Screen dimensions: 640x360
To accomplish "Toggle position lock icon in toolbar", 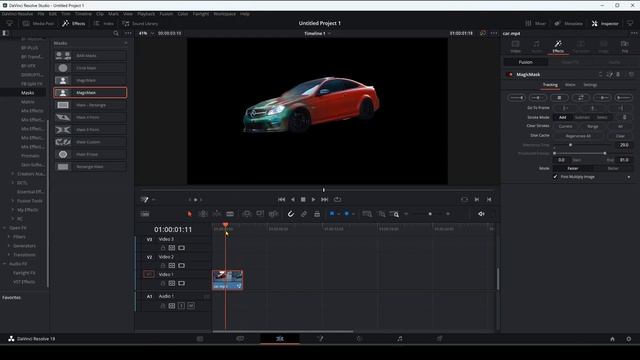I will click(x=317, y=214).
